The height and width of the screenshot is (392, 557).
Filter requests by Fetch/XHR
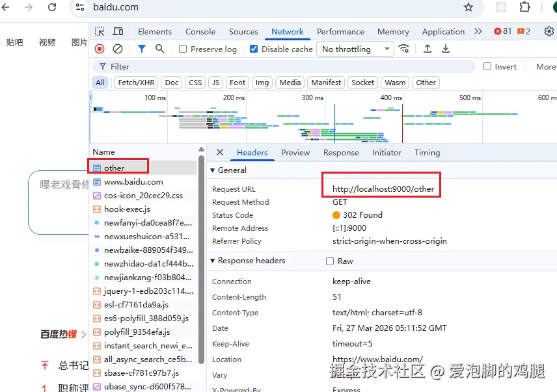(136, 83)
